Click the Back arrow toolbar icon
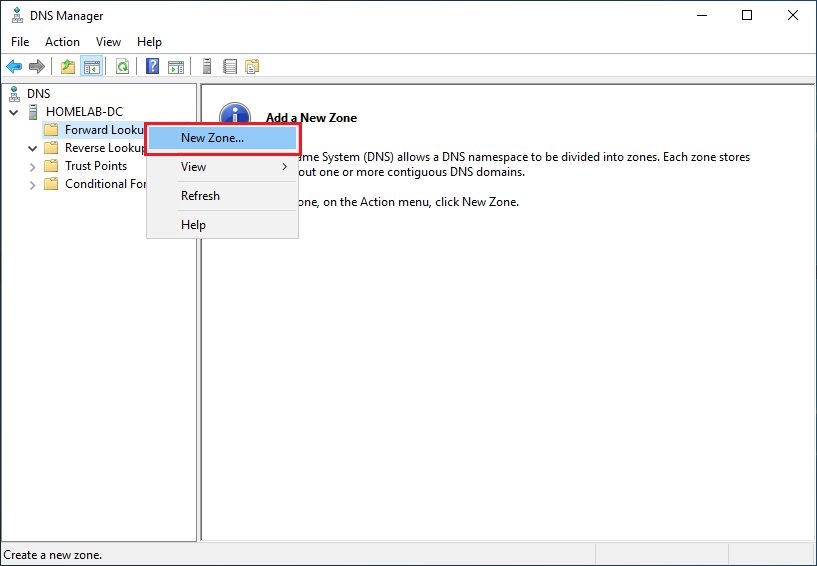817x566 pixels. [14, 67]
